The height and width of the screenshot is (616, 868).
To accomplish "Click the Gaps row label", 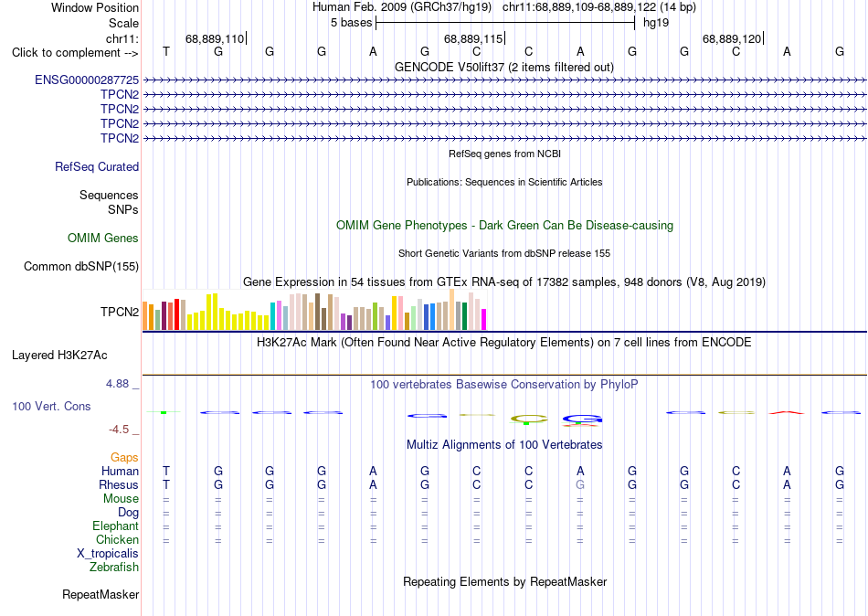I will tap(124, 458).
